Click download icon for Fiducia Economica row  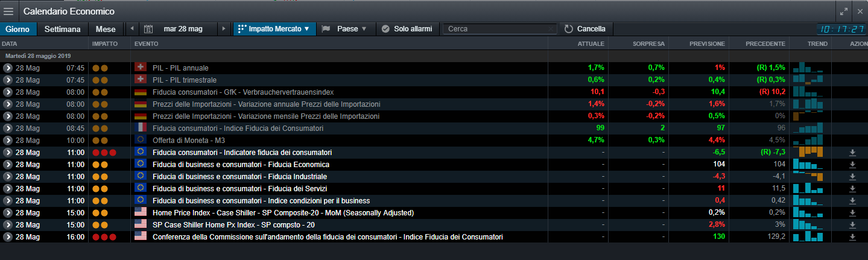point(852,165)
